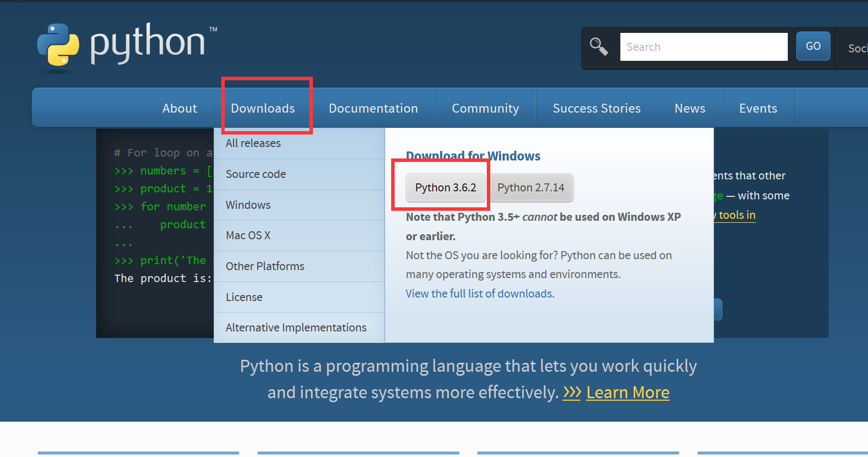Choose Mac OS X from Downloads dropdown
Viewport: 868px width, 457px height.
pos(299,235)
